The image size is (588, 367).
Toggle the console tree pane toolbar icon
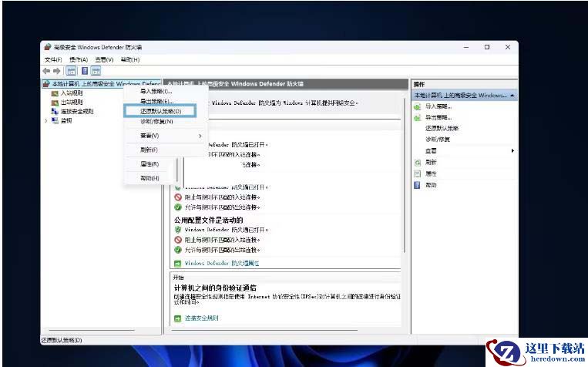click(71, 71)
